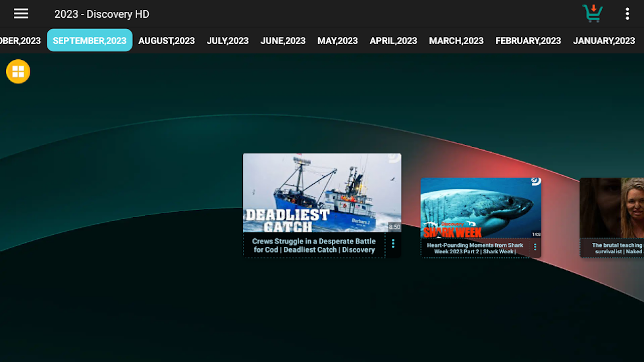Select the SEPTEMBER,2023 tab
644x362 pixels.
click(x=90, y=40)
